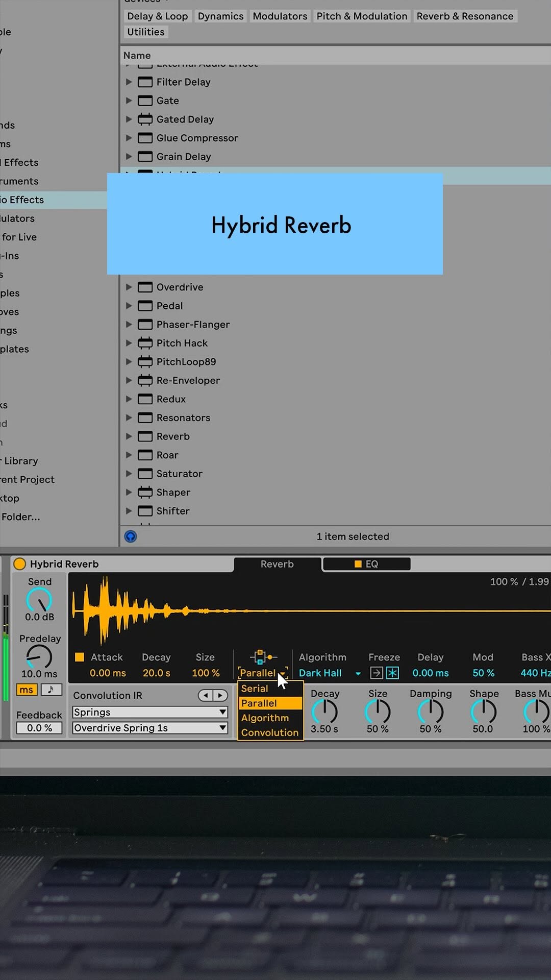Filter by Reverb & Resonance tag
The height and width of the screenshot is (980, 551).
pyautogui.click(x=465, y=16)
